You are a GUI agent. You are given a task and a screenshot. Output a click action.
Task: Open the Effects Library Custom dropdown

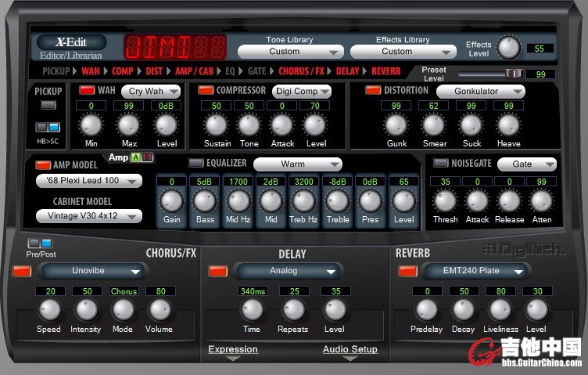[x=403, y=52]
